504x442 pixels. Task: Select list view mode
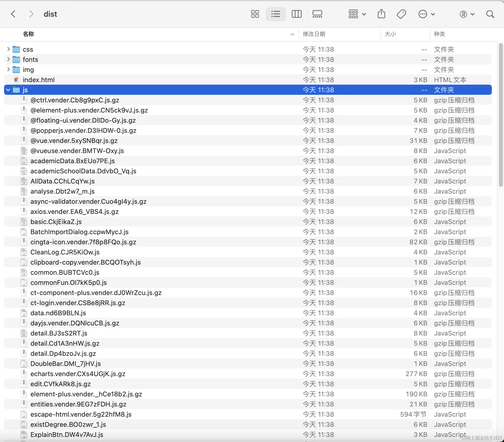[x=276, y=14]
